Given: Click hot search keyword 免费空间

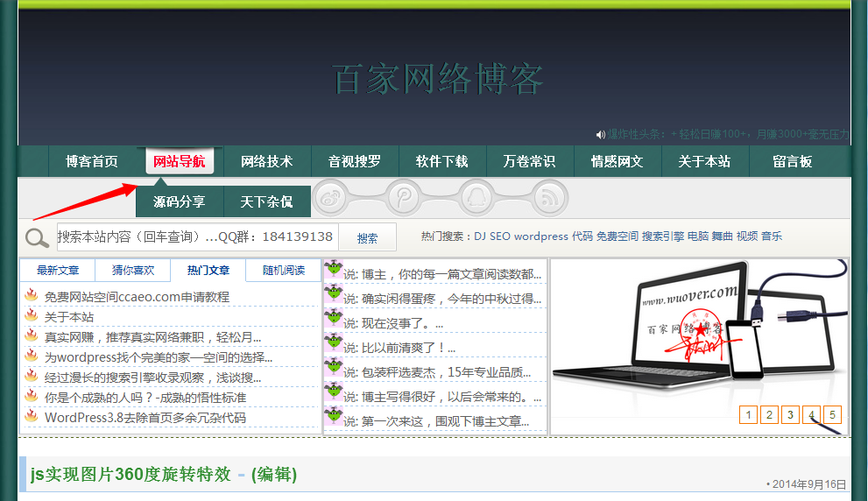Looking at the screenshot, I should tap(617, 236).
